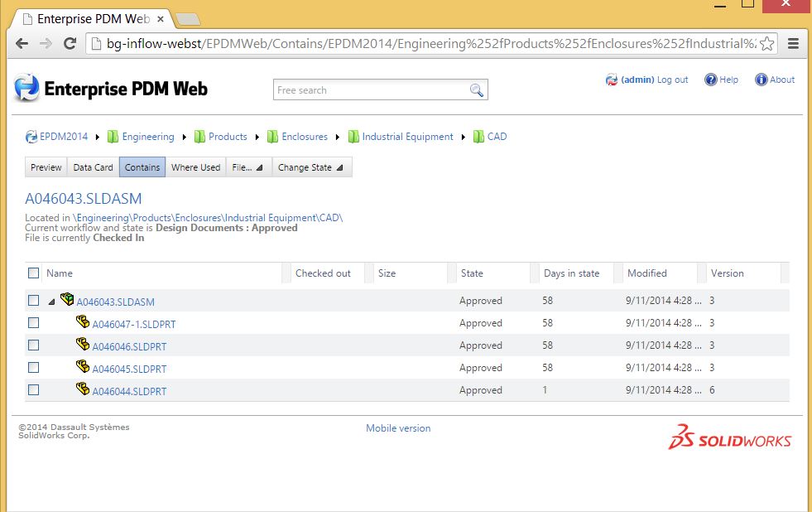The height and width of the screenshot is (512, 812).
Task: Click the Mobile version link
Action: pos(398,428)
